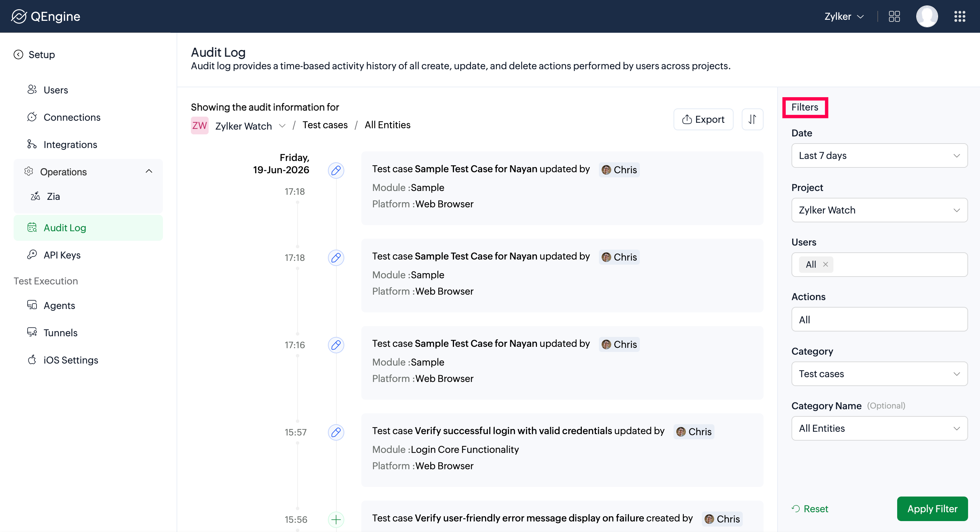Image resolution: width=980 pixels, height=532 pixels.
Task: Click 'Verify user-friendly error message display on failure'
Action: tap(529, 518)
